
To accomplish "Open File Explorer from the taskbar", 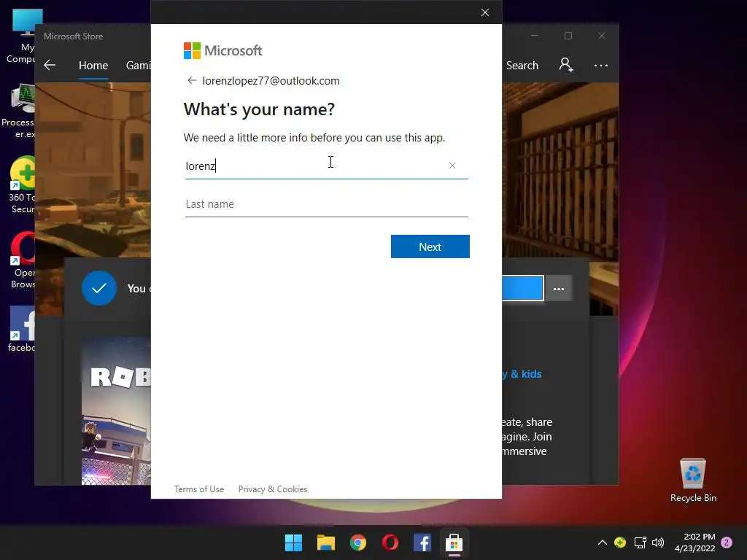I will (326, 542).
